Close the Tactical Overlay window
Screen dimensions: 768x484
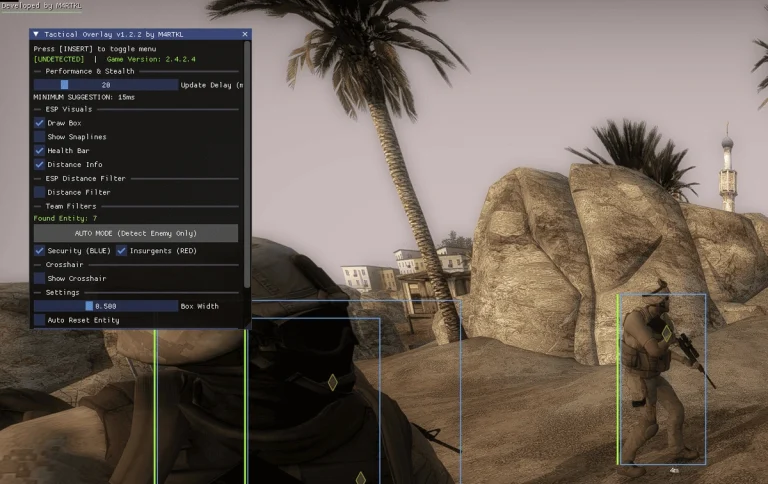pyautogui.click(x=245, y=34)
